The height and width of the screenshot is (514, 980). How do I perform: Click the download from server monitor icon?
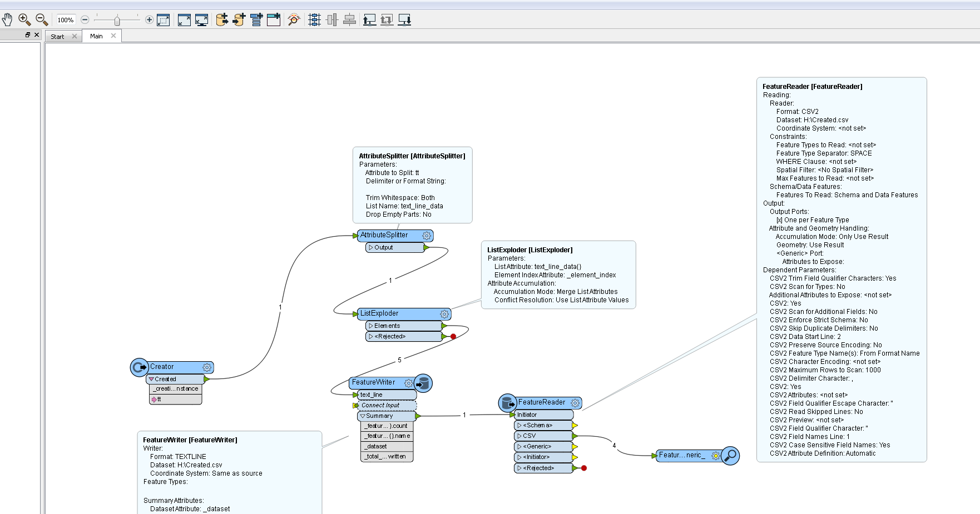[405, 20]
